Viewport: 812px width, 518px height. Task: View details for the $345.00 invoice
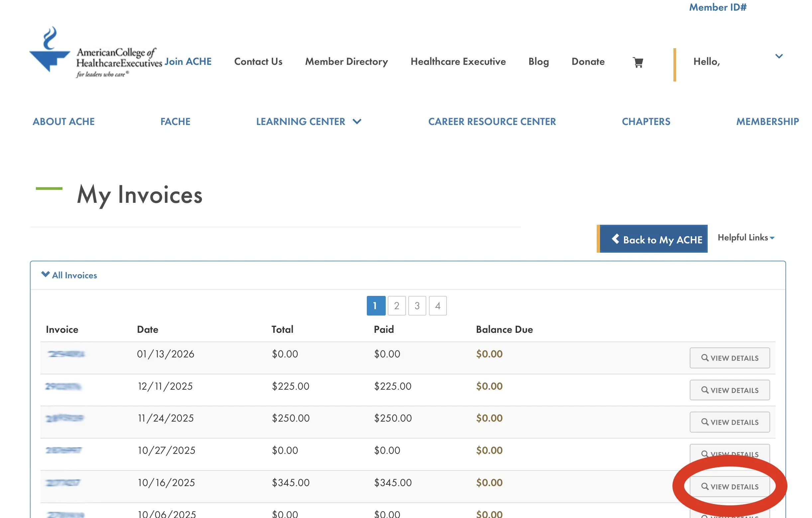[x=729, y=486]
